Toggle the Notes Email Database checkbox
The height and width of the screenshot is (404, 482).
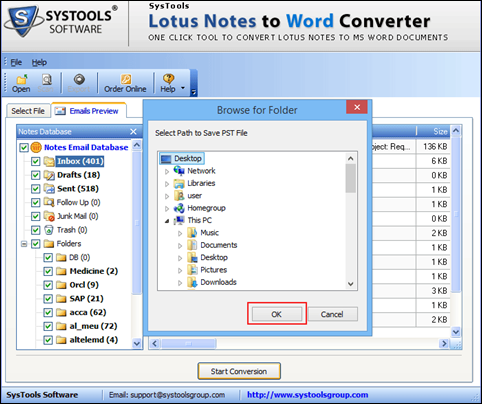(24, 147)
